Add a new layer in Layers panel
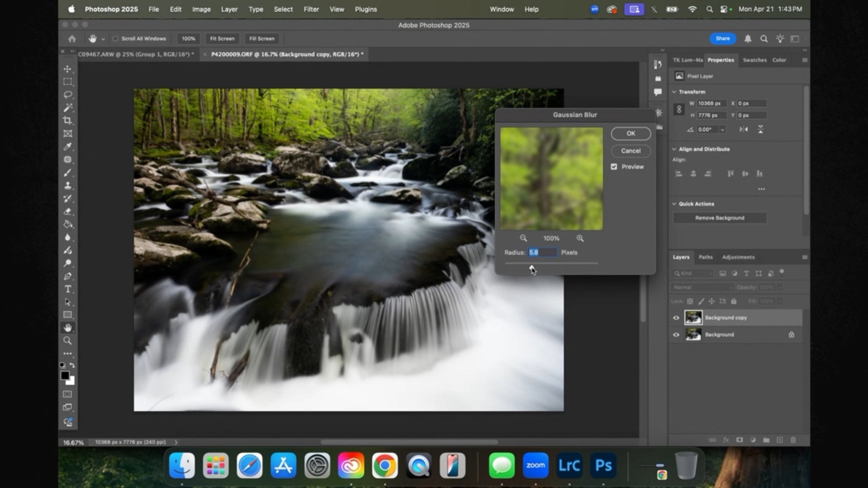This screenshot has height=488, width=868. point(780,440)
